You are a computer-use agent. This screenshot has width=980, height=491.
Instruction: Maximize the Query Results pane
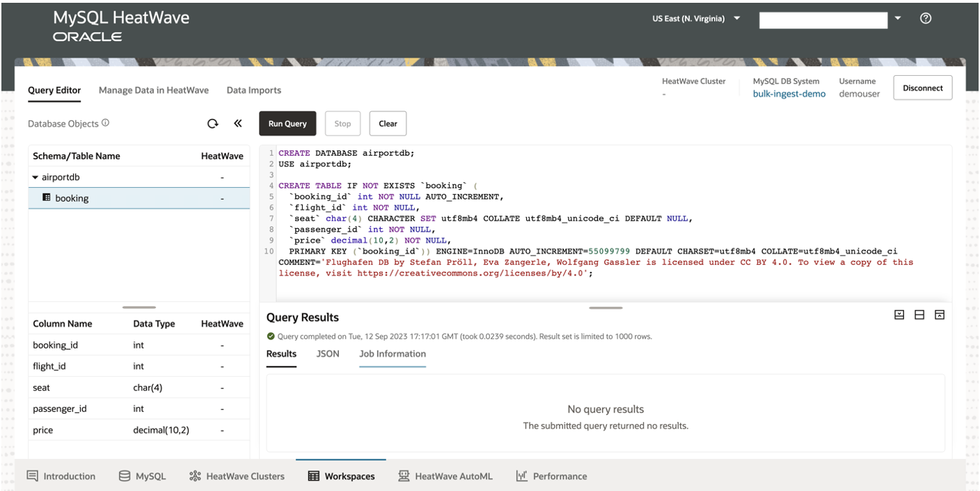(900, 314)
